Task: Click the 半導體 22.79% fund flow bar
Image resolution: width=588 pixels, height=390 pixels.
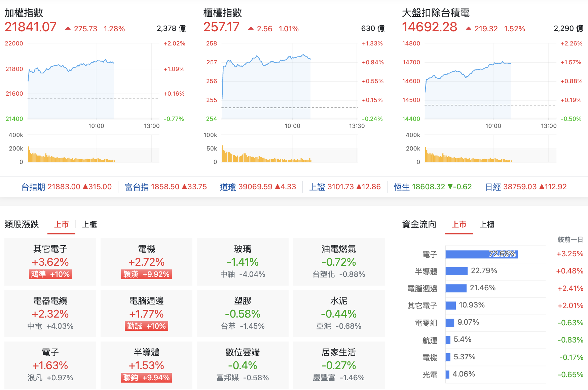Action: click(456, 271)
